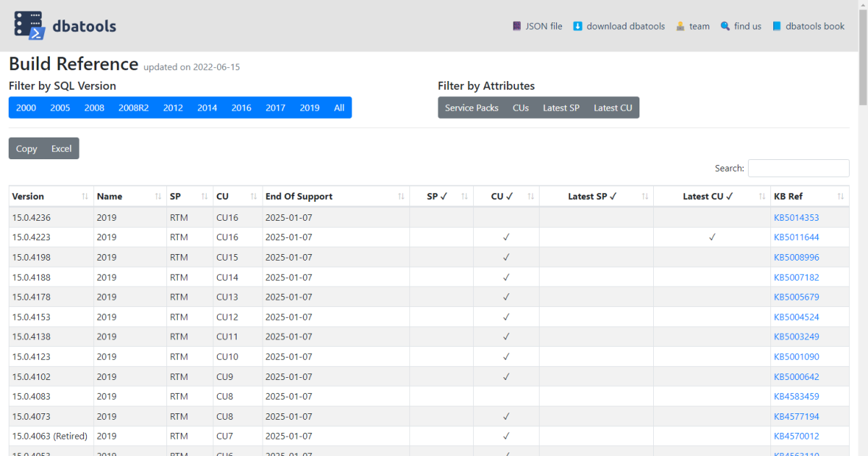Image resolution: width=868 pixels, height=456 pixels.
Task: Toggle the Latest CU attribute filter
Action: pyautogui.click(x=613, y=108)
